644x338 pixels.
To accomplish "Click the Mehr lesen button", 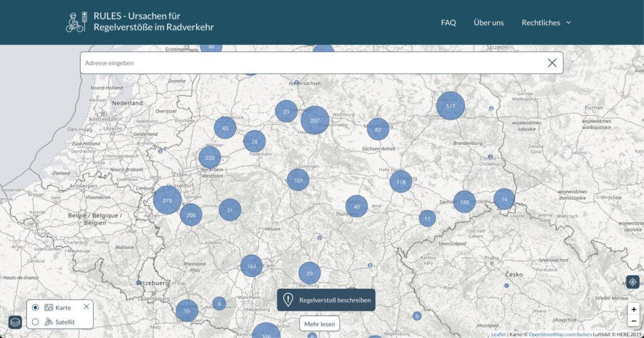I will [319, 324].
